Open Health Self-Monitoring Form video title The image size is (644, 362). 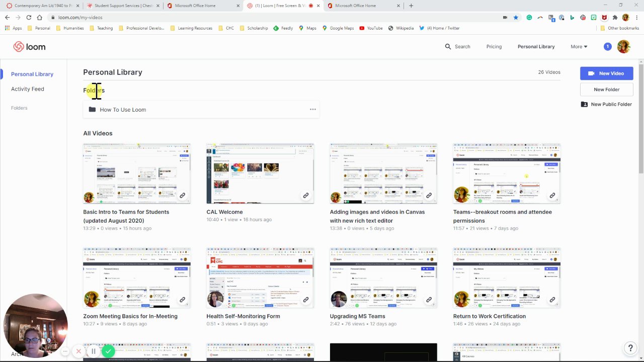243,316
